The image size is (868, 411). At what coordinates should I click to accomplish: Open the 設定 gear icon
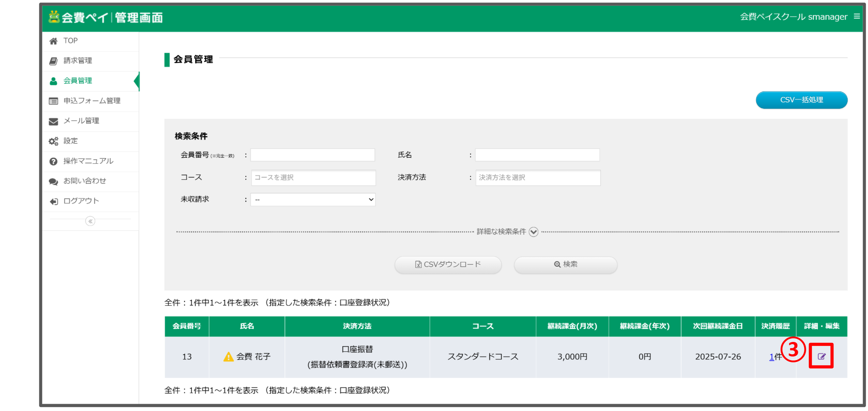coord(53,141)
